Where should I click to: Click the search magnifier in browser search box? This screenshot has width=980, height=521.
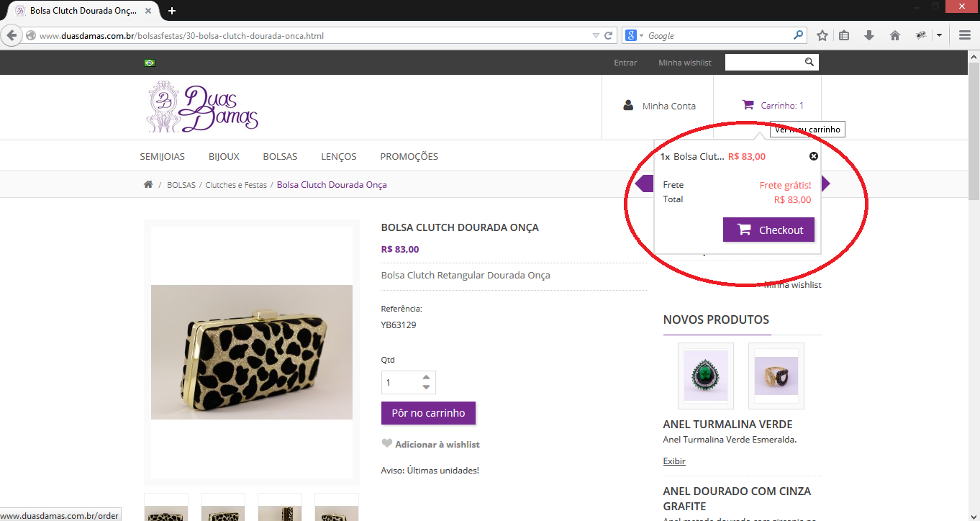[x=799, y=35]
